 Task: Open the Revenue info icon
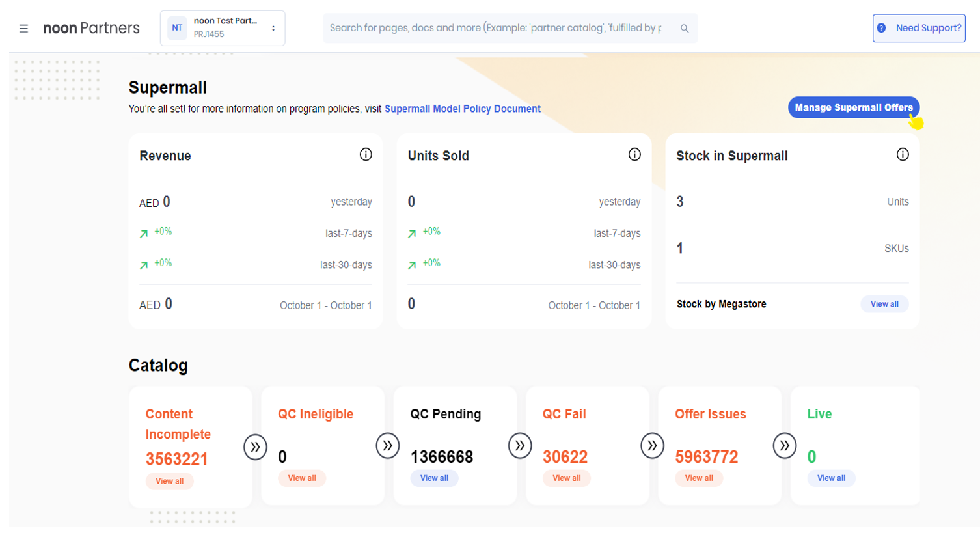366,154
